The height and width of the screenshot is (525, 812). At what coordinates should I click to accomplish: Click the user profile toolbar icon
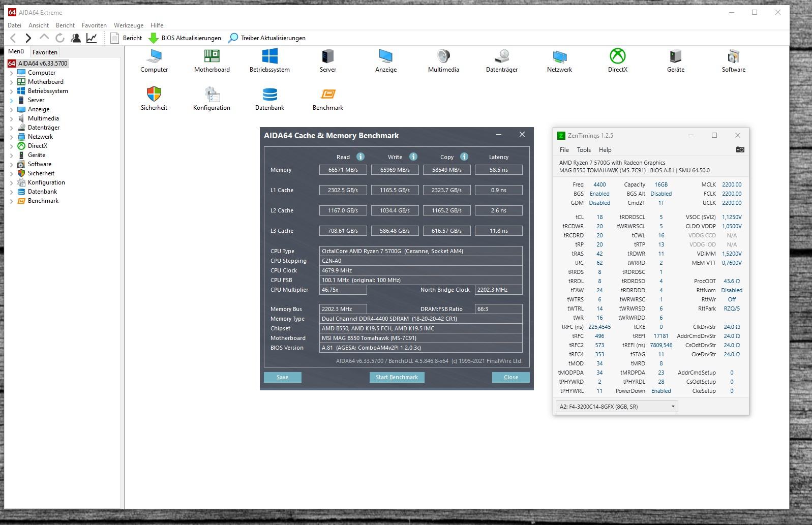tap(76, 38)
